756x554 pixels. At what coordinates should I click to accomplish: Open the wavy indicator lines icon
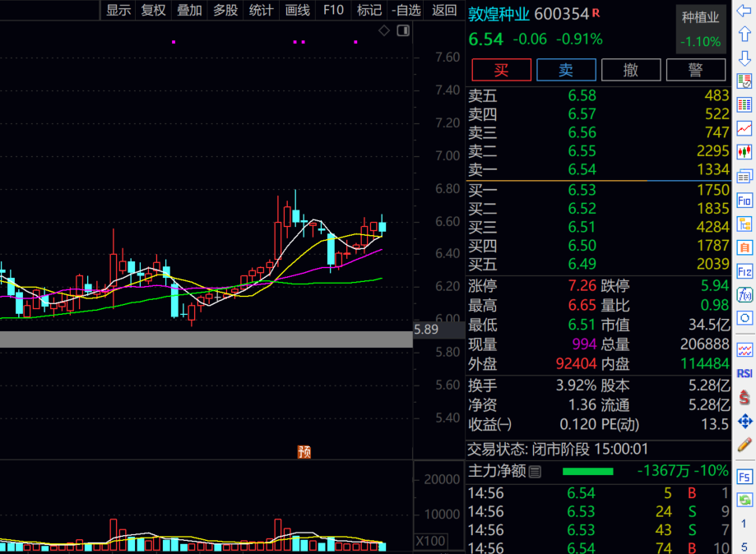pos(744,350)
